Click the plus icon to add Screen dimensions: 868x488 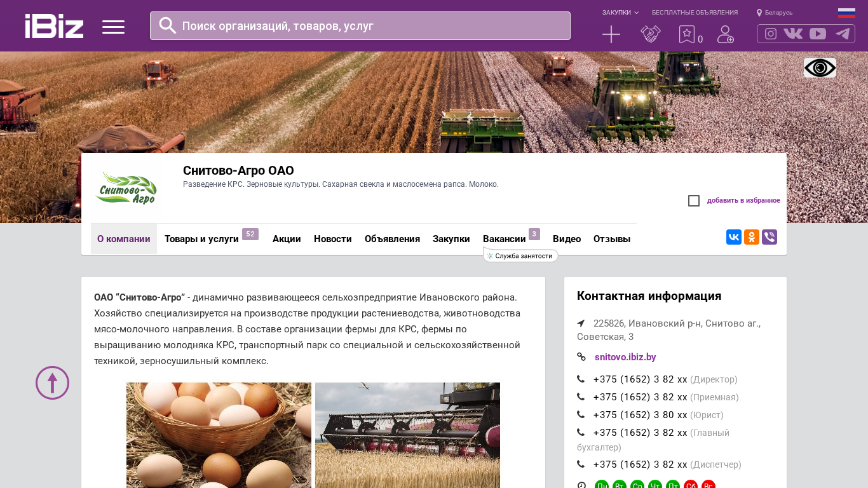coord(611,34)
